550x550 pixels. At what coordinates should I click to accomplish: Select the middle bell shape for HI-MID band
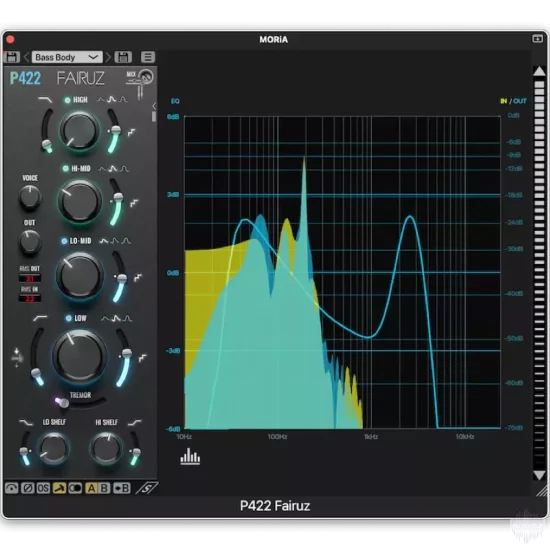click(x=113, y=169)
